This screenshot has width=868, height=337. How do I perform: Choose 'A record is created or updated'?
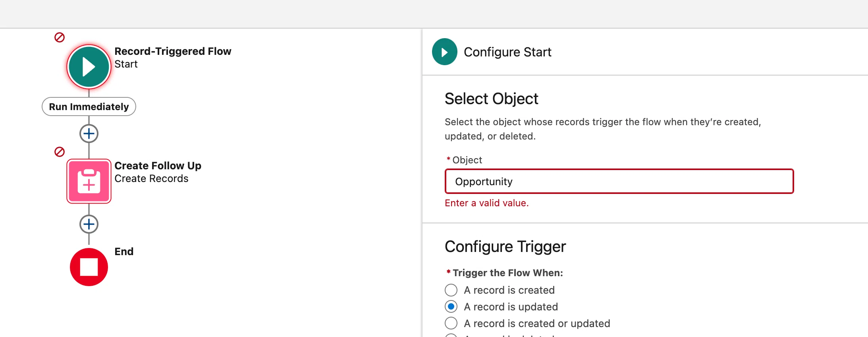coord(451,323)
